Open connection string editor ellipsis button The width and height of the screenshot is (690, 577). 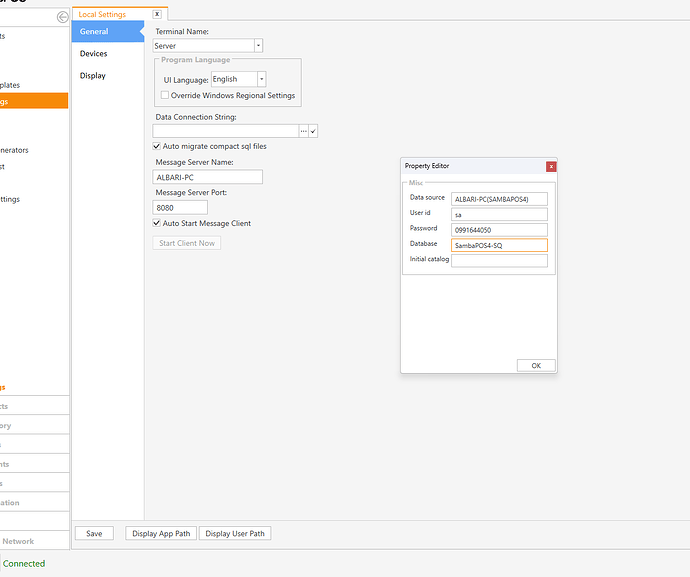[304, 131]
